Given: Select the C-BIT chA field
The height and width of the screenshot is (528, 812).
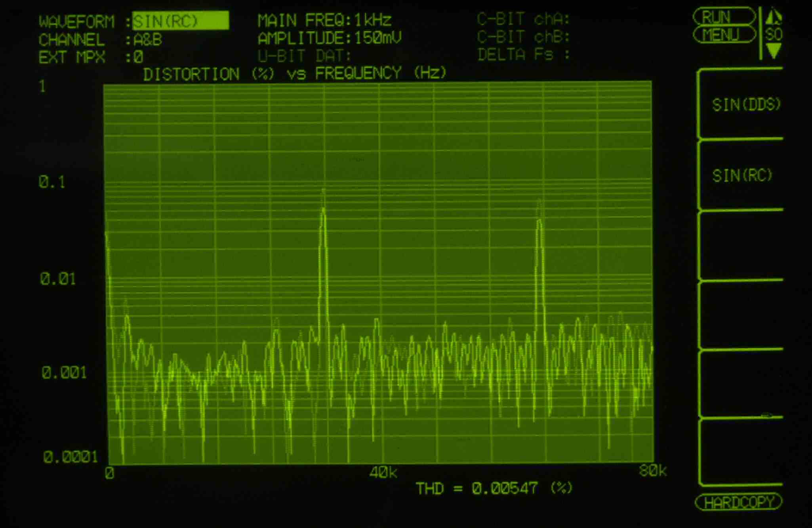Looking at the screenshot, I should pos(523,19).
